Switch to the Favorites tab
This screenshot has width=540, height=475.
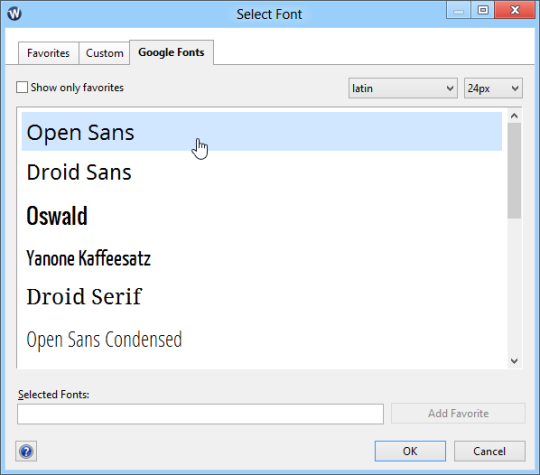(x=48, y=53)
